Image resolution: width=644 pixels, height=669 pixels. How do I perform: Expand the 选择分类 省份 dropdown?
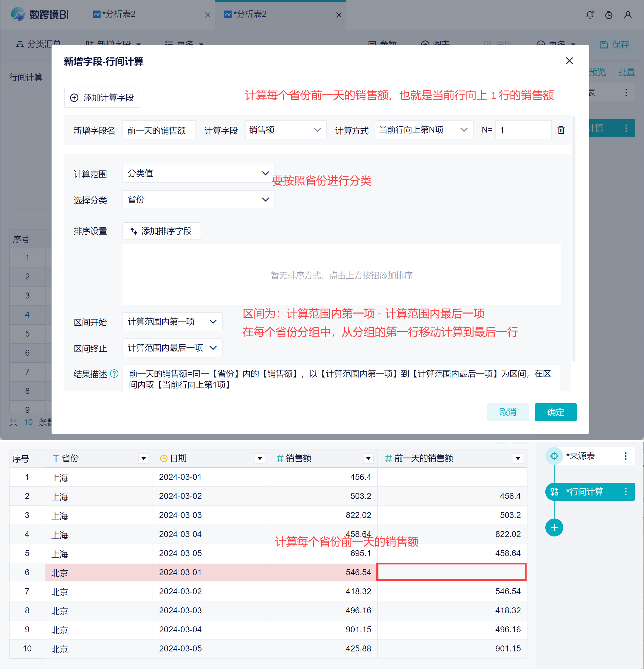pyautogui.click(x=198, y=199)
